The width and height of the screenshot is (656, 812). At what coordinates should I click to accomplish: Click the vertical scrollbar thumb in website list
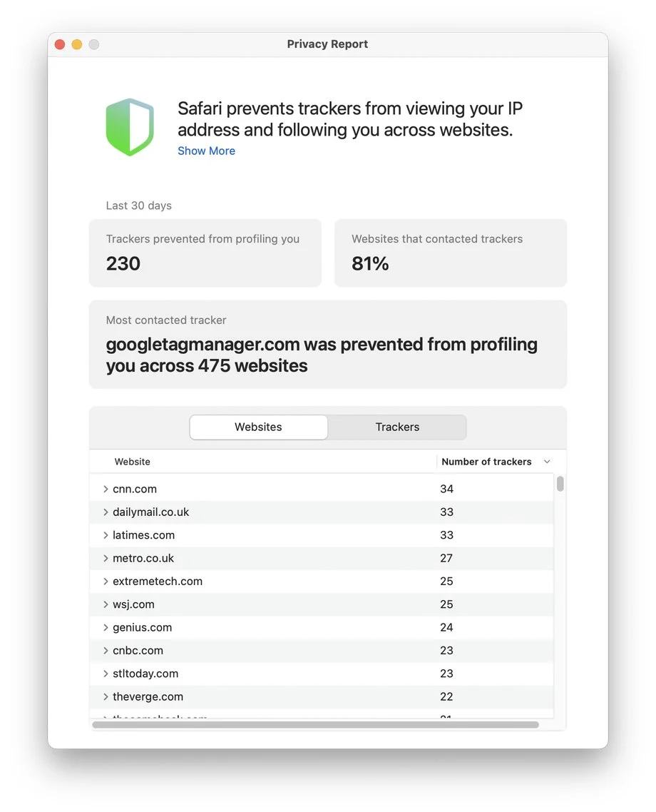coord(560,484)
